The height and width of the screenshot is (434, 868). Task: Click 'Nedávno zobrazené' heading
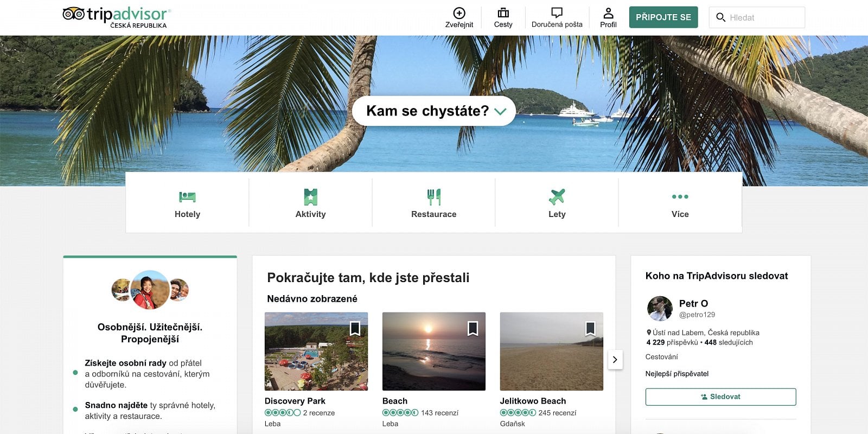pos(312,299)
